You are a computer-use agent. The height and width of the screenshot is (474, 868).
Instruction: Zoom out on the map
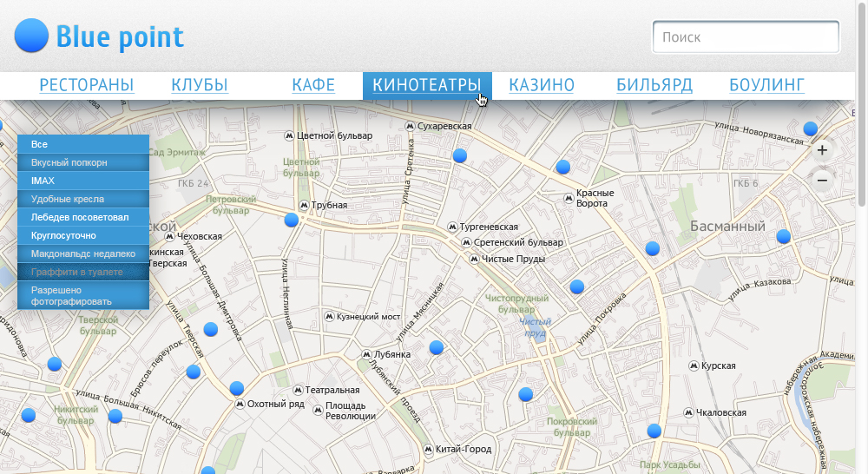[822, 180]
